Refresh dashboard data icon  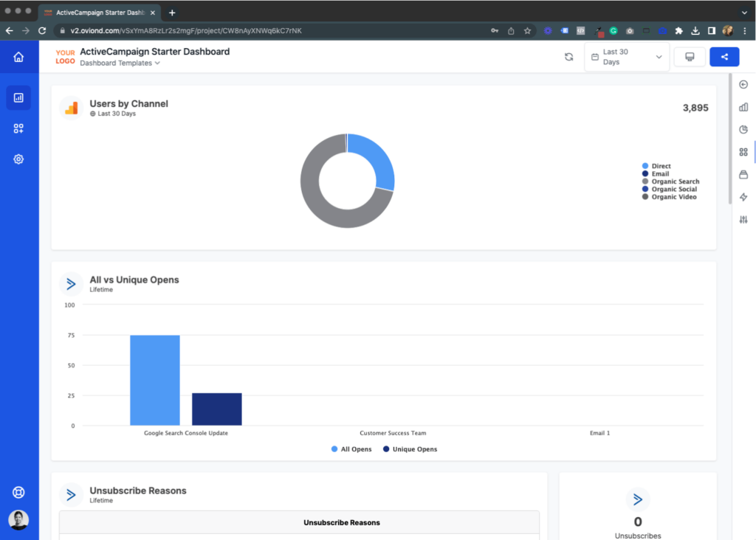569,57
